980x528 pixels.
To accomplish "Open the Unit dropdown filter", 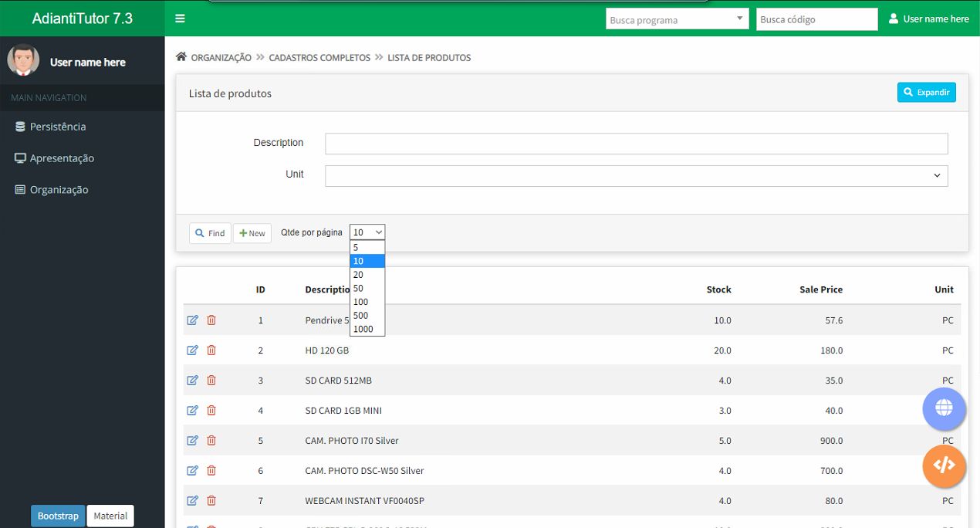I will pos(636,175).
